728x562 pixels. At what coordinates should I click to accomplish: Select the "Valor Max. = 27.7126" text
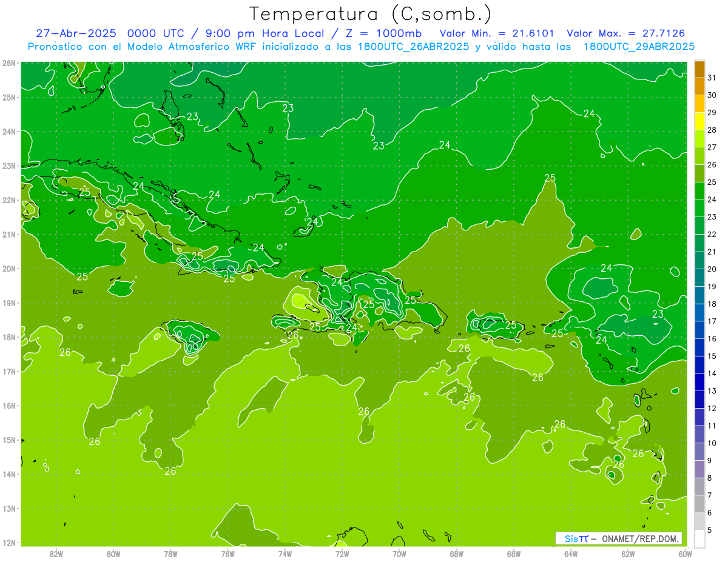626,33
